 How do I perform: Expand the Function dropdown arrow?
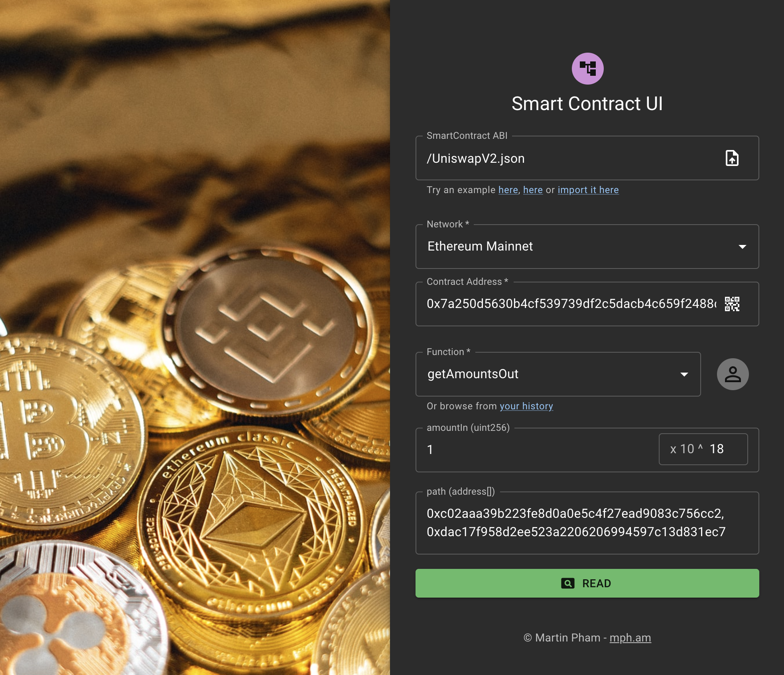pyautogui.click(x=684, y=374)
